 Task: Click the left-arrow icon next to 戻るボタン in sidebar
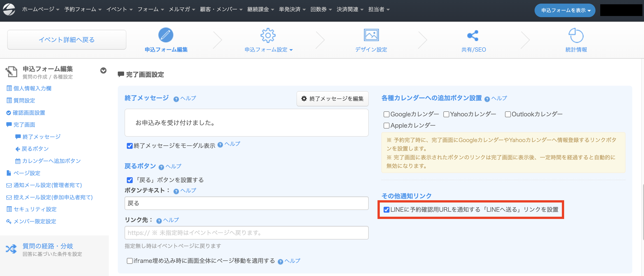[x=18, y=149]
